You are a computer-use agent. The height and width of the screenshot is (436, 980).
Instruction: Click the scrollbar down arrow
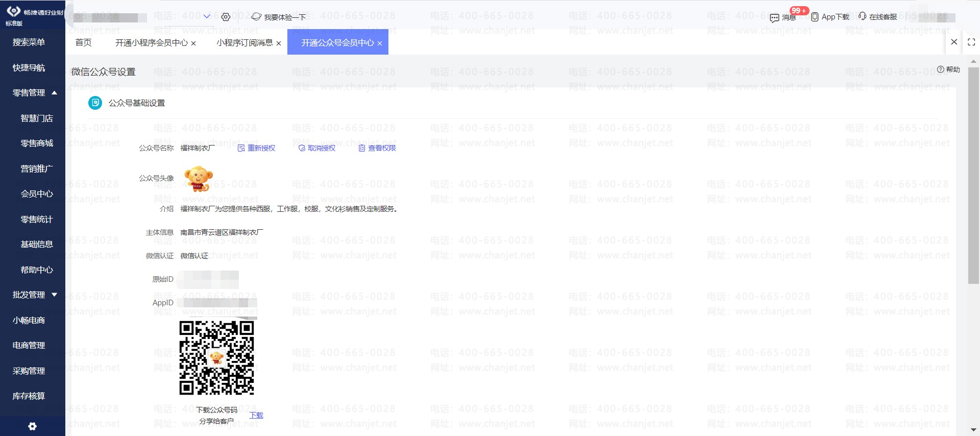pyautogui.click(x=973, y=430)
